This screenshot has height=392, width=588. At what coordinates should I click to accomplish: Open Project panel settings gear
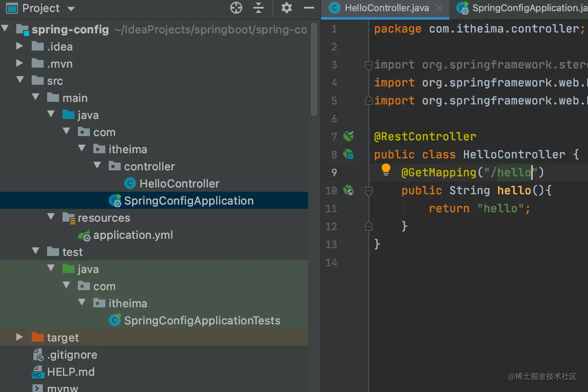point(286,8)
